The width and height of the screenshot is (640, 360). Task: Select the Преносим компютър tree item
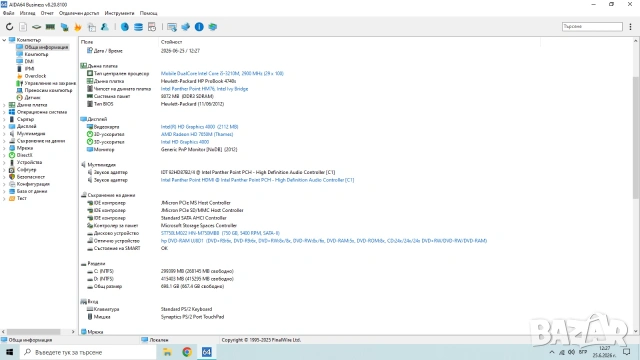point(48,91)
